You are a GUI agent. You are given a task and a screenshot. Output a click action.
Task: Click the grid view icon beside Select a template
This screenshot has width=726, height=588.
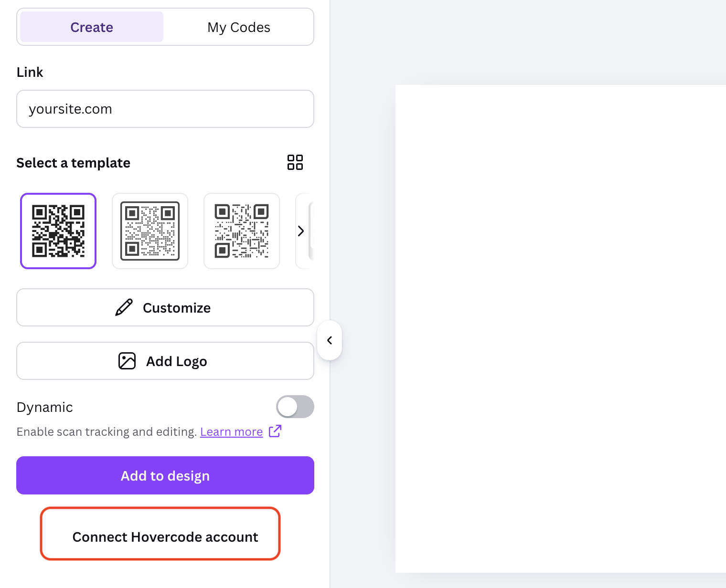[x=295, y=162]
